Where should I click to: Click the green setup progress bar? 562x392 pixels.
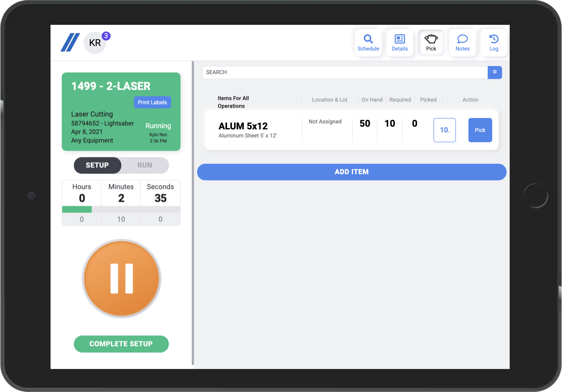point(77,209)
